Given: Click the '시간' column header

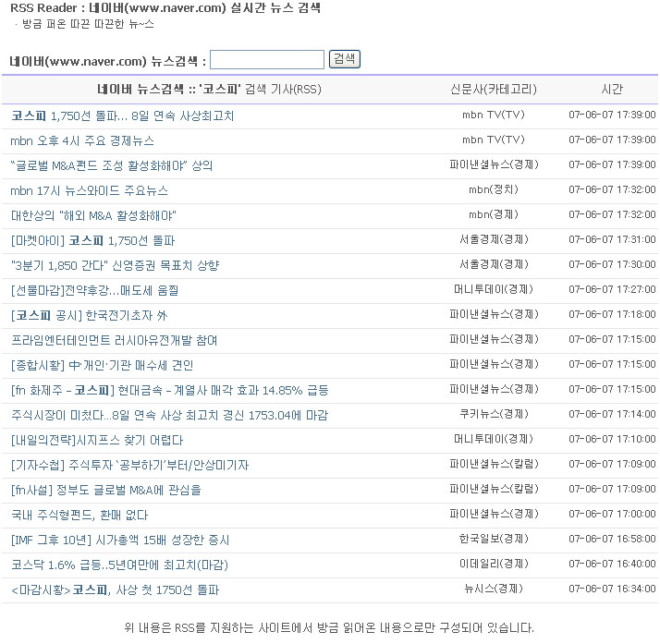Looking at the screenshot, I should (612, 90).
